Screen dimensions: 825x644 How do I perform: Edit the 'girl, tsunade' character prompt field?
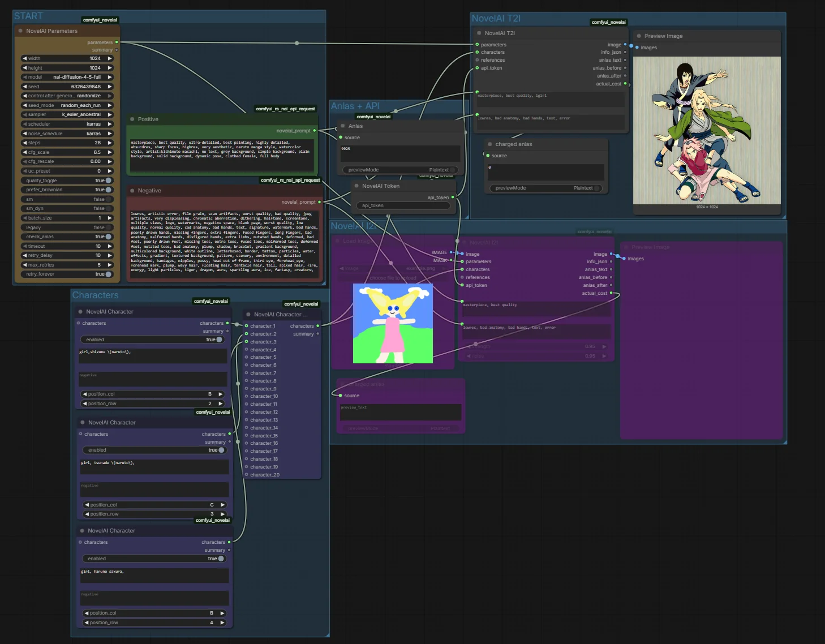155,467
